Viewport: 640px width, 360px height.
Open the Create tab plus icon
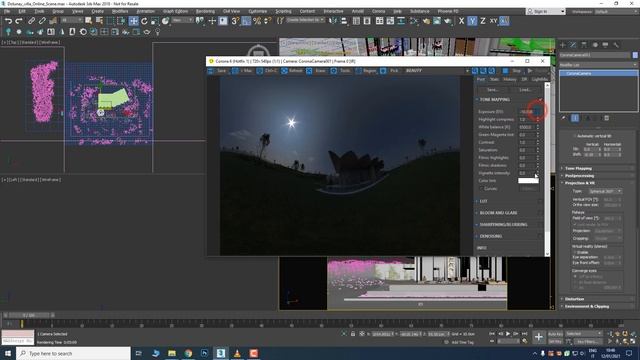563,45
